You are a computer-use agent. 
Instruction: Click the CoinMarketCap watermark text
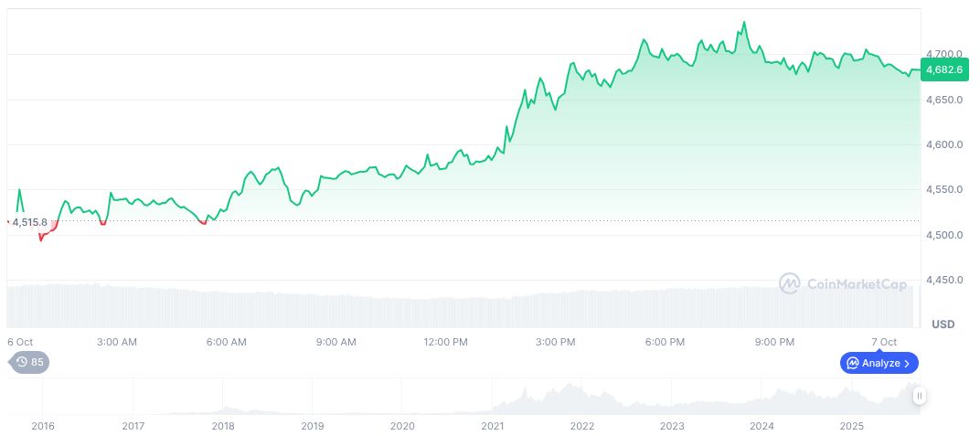(x=857, y=284)
